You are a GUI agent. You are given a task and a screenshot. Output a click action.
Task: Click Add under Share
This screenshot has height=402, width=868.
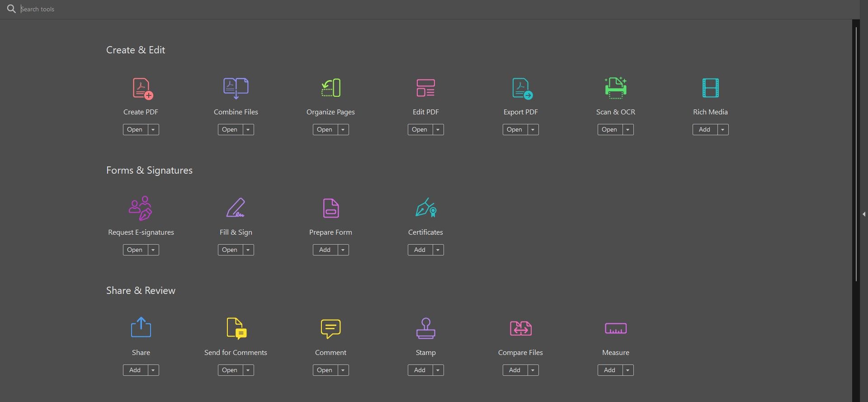tap(135, 370)
